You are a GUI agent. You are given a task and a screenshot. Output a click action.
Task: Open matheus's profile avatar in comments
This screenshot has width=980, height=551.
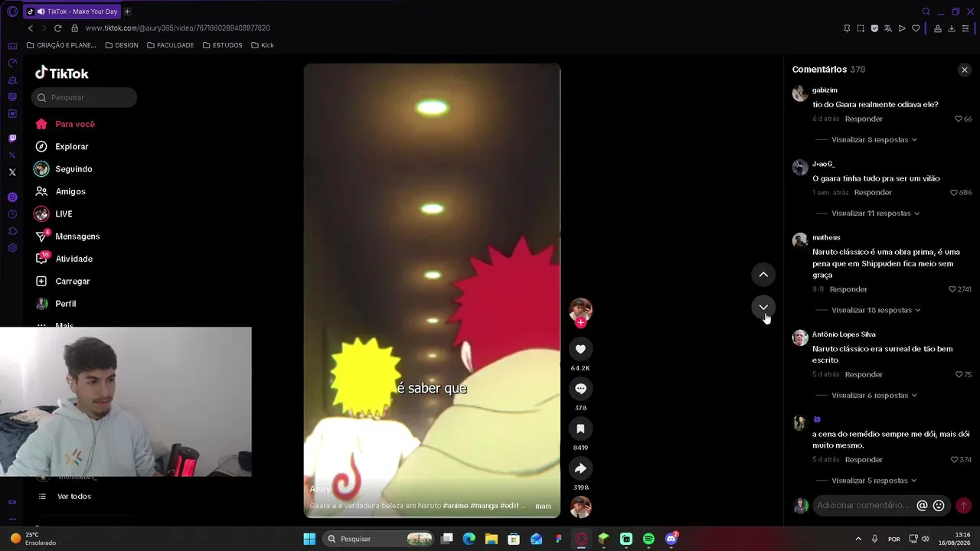pos(800,240)
